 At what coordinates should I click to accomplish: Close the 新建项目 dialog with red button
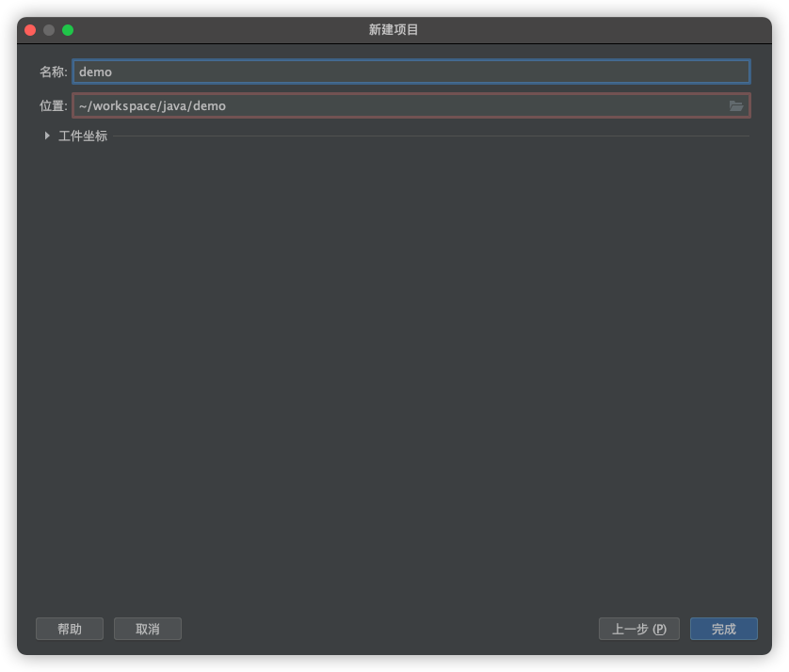[x=30, y=30]
